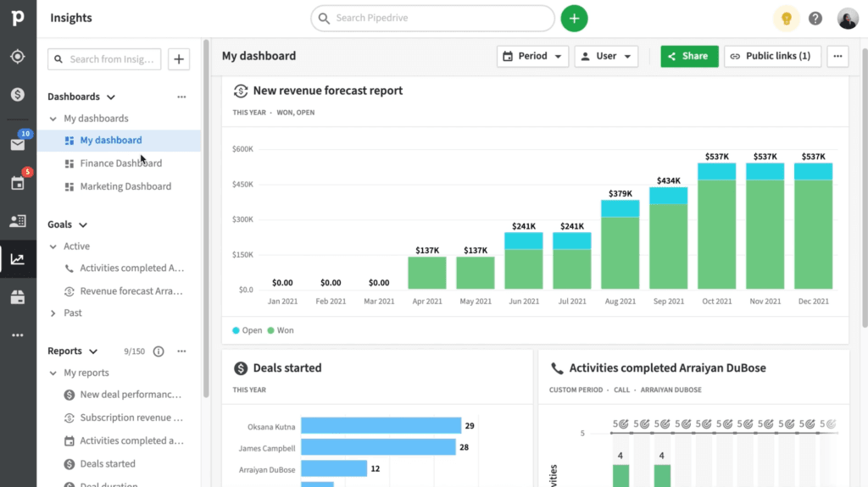Toggle the Open series in chart legend
The height and width of the screenshot is (487, 868).
pos(247,330)
